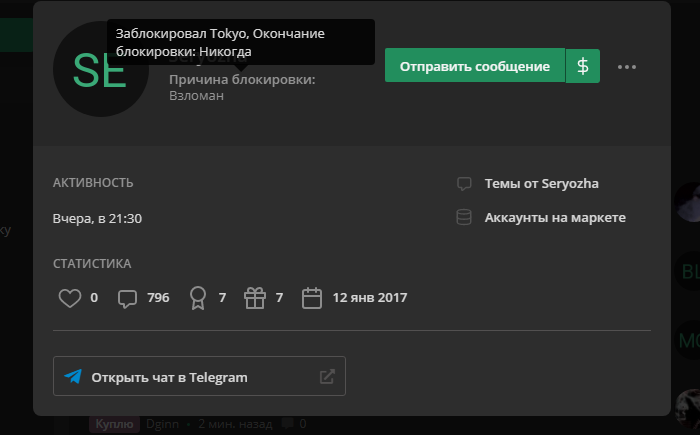Image resolution: width=700 pixels, height=435 pixels.
Task: Click the calendar registration date icon
Action: tap(312, 298)
